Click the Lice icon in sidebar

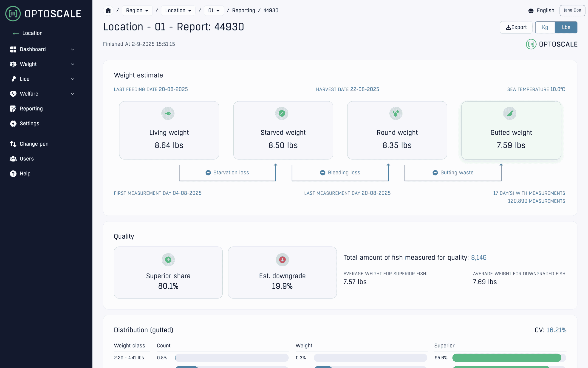click(x=14, y=79)
